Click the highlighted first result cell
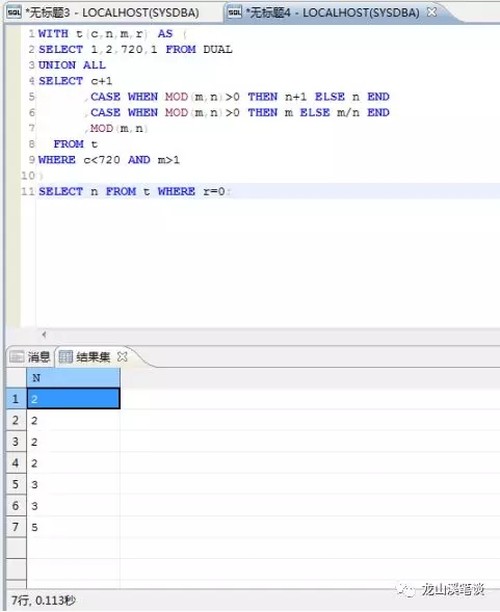 (73, 399)
